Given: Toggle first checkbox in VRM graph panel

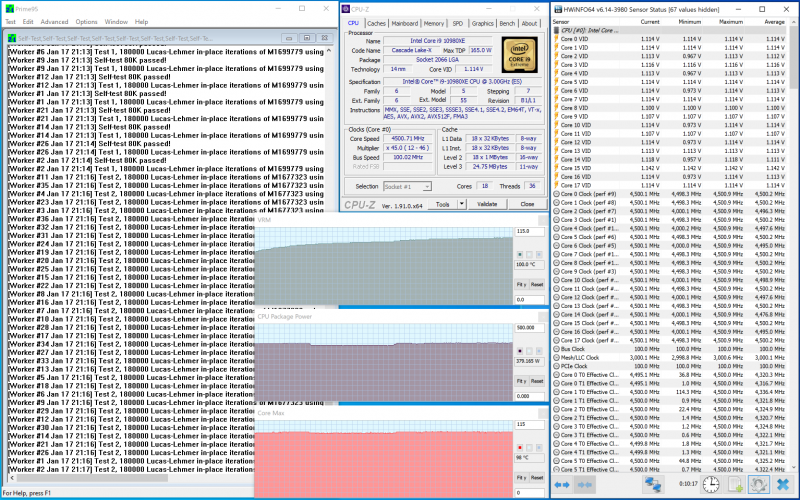Looking at the screenshot, I should 520,254.
